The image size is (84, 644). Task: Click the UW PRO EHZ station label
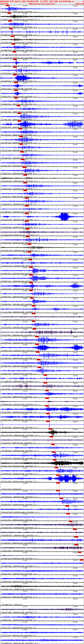click(20, 243)
